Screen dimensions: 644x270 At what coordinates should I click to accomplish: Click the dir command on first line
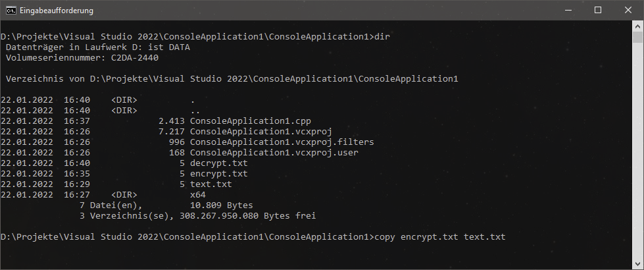coord(382,37)
